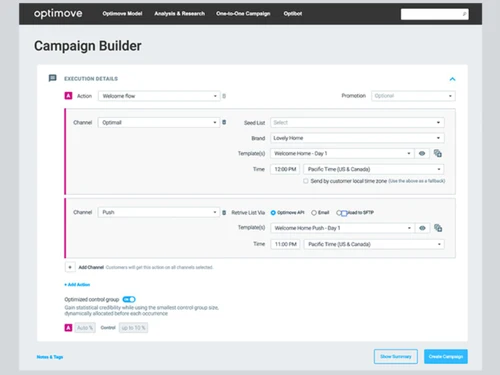Viewport: 500px width, 375px height.
Task: Open the Push channel dropdown
Action: [x=159, y=212]
